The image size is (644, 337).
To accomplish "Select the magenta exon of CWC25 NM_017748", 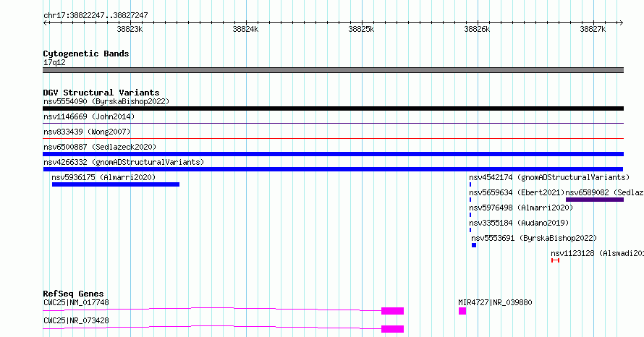I will [393, 311].
